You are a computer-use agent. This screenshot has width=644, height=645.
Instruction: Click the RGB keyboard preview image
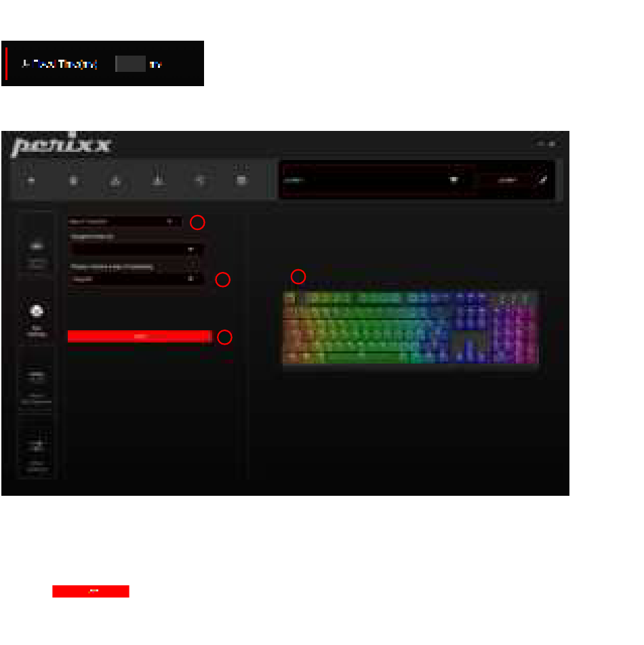pos(410,327)
